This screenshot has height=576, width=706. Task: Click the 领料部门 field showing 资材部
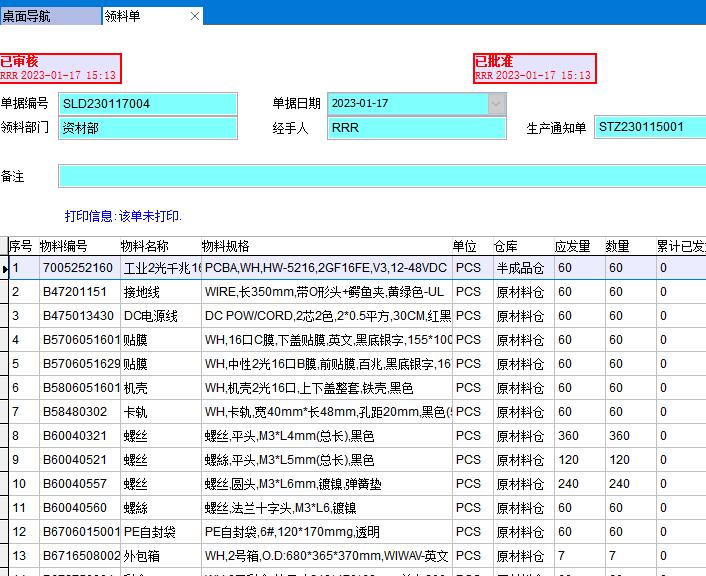147,128
